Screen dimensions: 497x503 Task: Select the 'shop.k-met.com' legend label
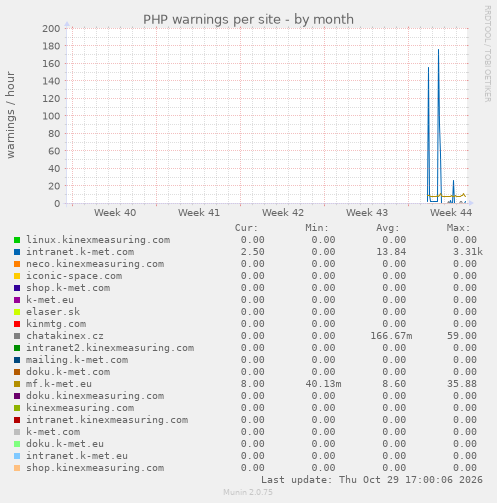(68, 288)
